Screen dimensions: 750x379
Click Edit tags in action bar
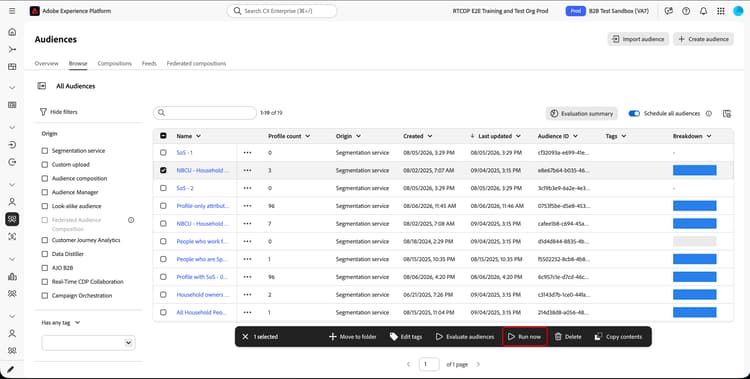pyautogui.click(x=406, y=337)
